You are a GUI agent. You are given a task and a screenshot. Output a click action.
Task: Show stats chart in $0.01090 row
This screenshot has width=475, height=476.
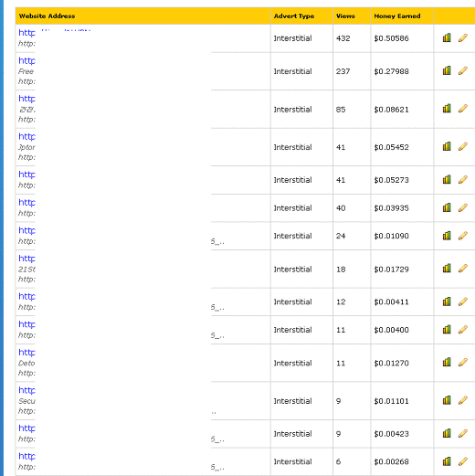(x=447, y=236)
